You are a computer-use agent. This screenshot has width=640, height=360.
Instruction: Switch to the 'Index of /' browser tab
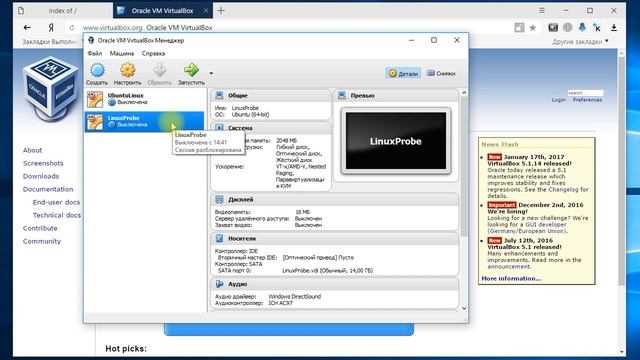63,11
